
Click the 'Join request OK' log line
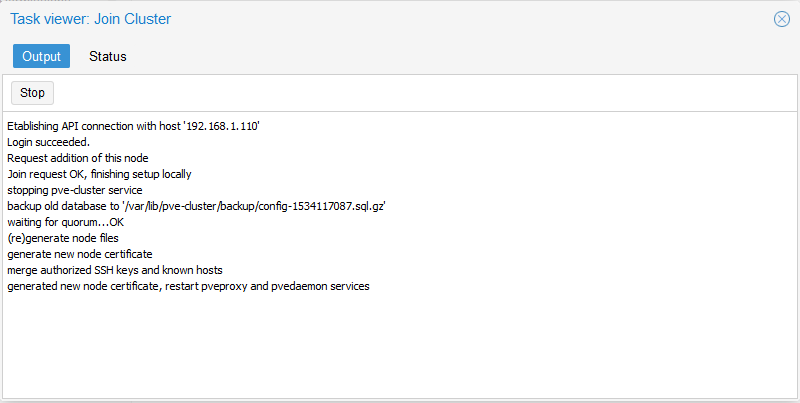pyautogui.click(x=98, y=173)
